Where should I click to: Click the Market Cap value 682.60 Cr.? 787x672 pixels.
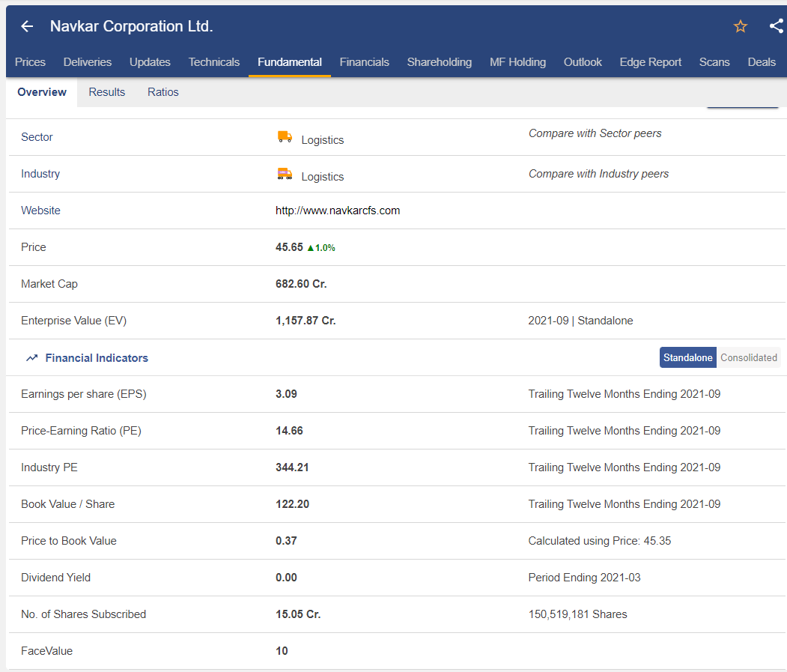pyautogui.click(x=301, y=284)
